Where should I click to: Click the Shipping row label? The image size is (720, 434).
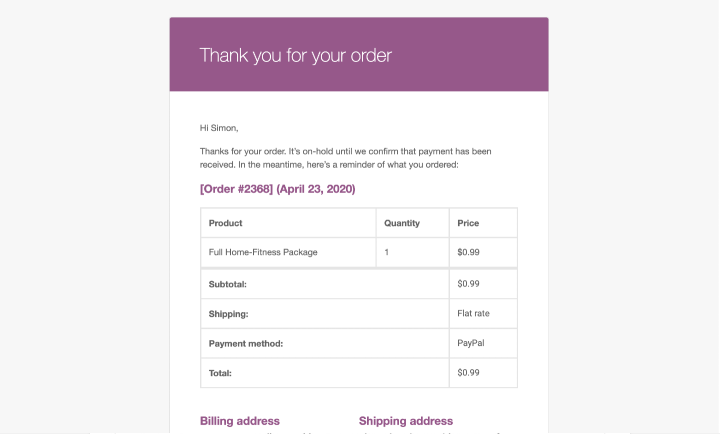pyautogui.click(x=228, y=314)
